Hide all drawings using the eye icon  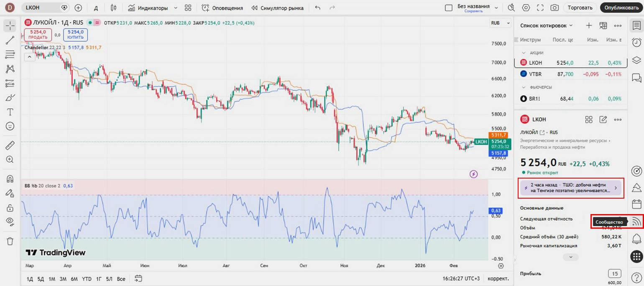click(10, 221)
